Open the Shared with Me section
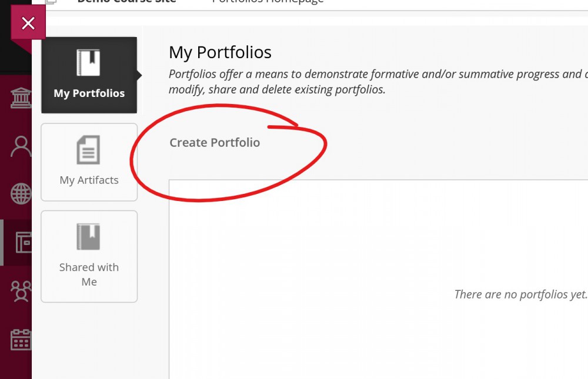588x379 pixels. coord(89,256)
